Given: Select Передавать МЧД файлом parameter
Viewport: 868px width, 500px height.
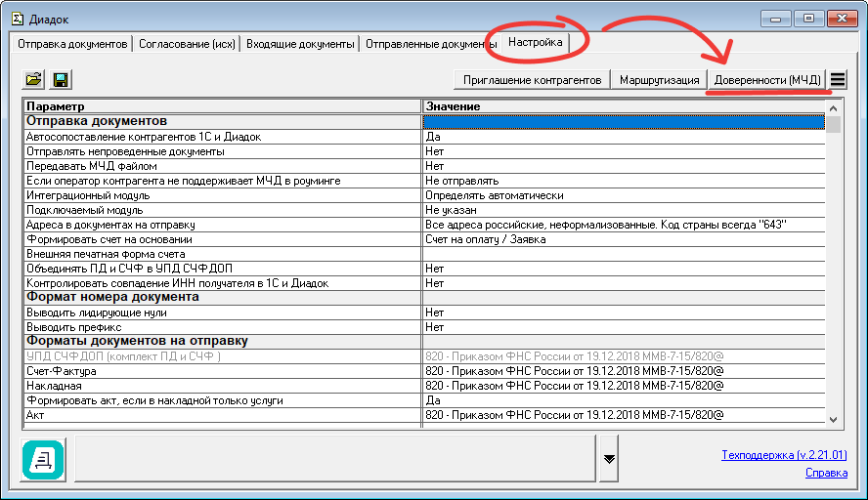Looking at the screenshot, I should pyautogui.click(x=223, y=166).
